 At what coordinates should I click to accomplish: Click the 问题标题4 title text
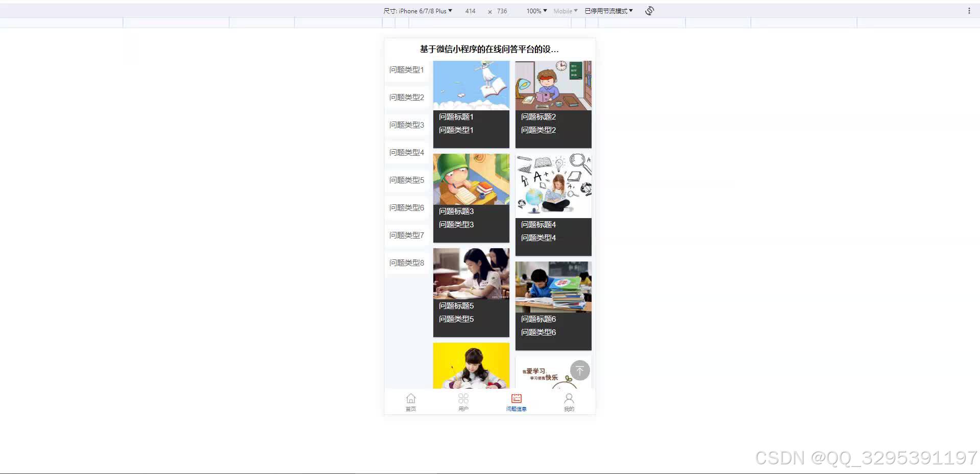tap(538, 225)
